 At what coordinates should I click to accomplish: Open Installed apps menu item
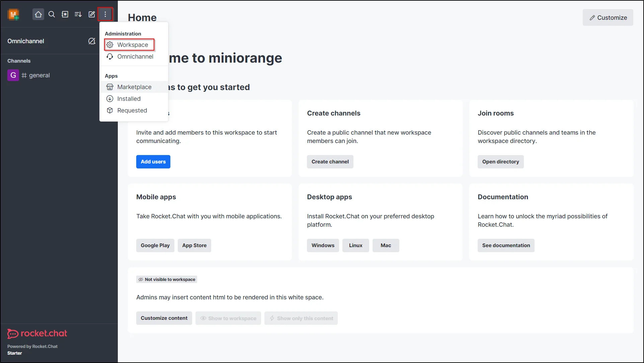pos(134,99)
